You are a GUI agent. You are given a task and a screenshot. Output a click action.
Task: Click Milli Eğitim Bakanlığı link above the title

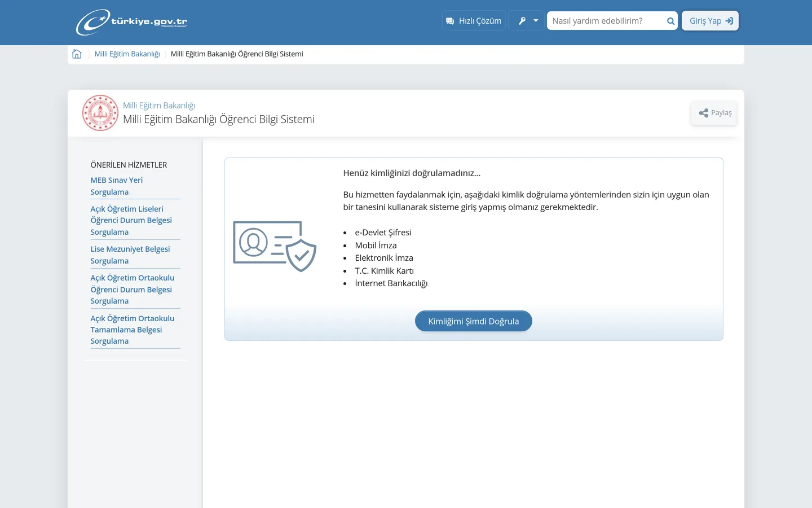pyautogui.click(x=159, y=106)
